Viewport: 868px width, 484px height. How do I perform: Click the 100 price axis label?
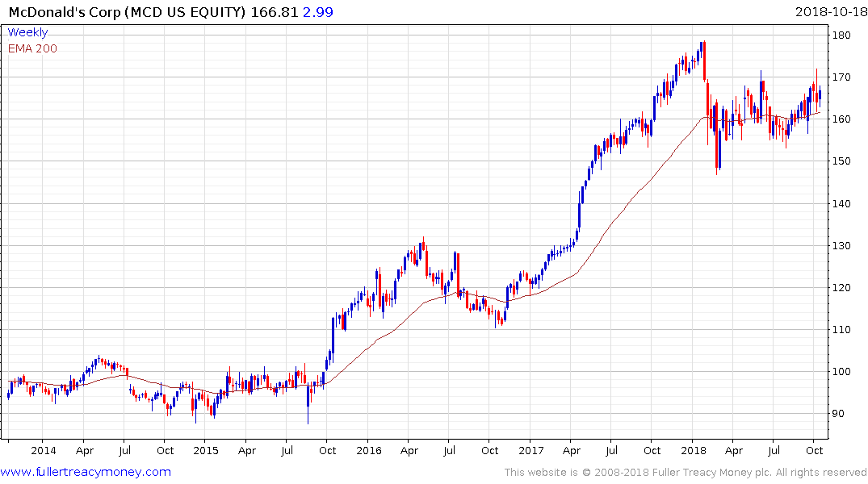[841, 372]
